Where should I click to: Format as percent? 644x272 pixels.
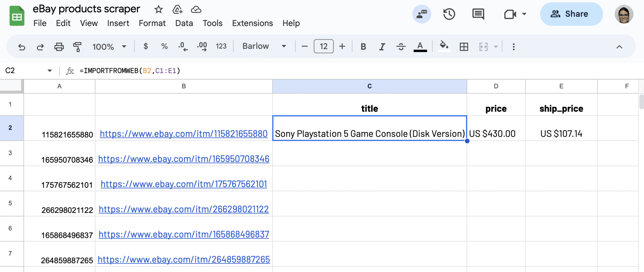pos(164,46)
